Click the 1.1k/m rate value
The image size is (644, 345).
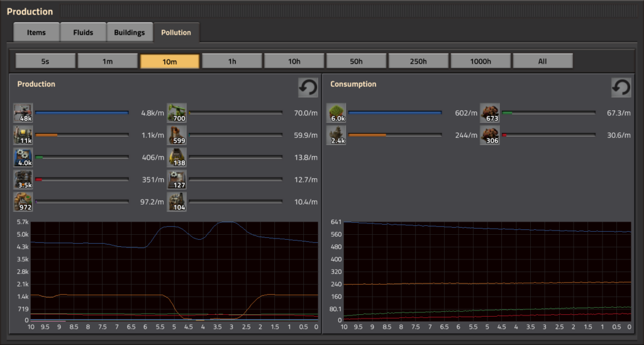coord(152,135)
